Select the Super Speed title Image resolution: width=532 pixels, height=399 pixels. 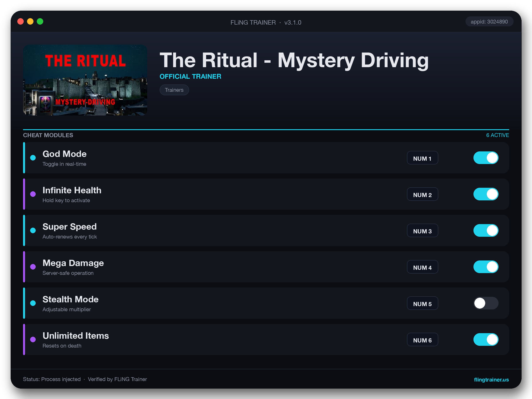[70, 227]
